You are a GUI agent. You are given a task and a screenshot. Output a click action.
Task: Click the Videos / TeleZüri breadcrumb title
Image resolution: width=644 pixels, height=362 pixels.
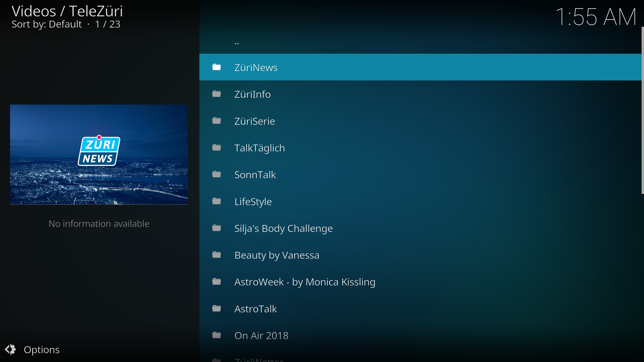coord(67,11)
